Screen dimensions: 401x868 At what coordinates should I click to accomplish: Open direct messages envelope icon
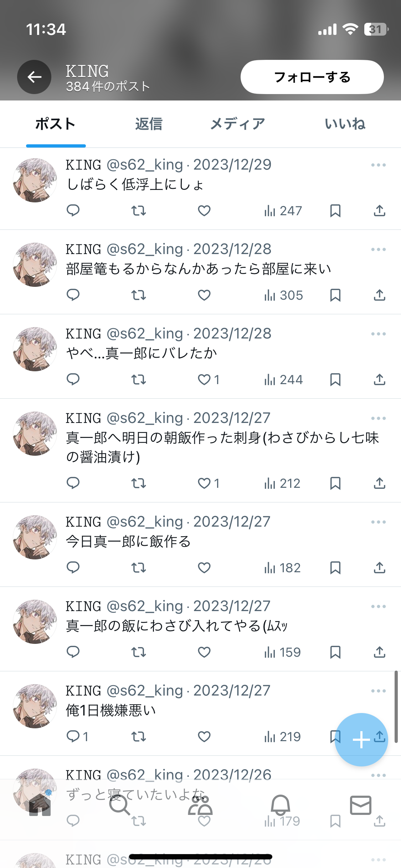(361, 805)
